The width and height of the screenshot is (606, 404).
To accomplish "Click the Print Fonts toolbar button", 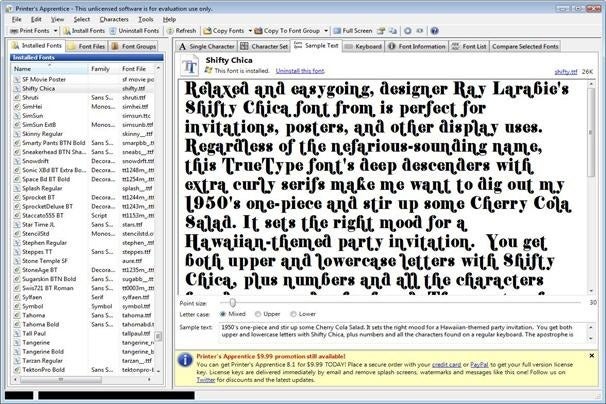I will (30, 31).
